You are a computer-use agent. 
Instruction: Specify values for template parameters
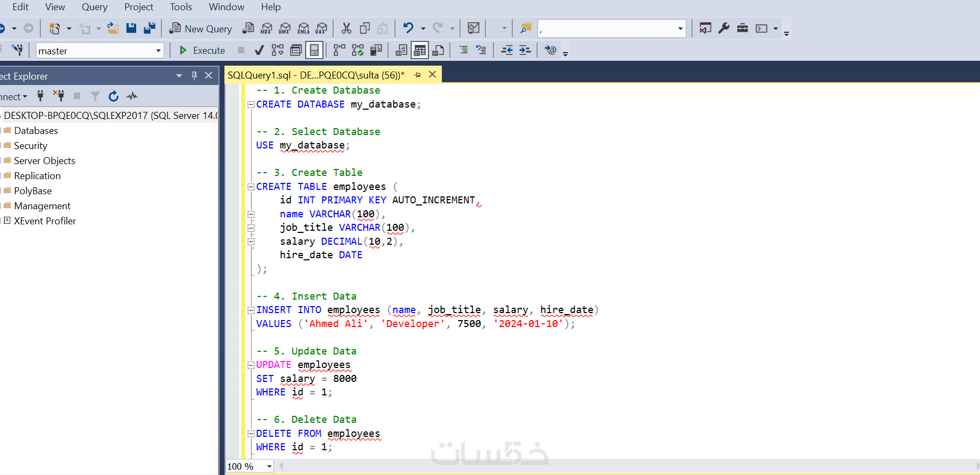click(550, 50)
